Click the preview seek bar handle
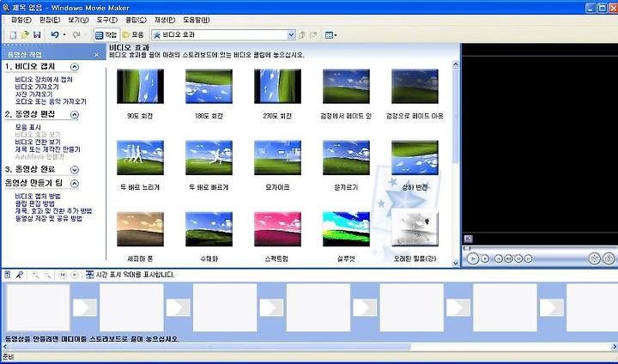618x364 pixels. [x=467, y=248]
